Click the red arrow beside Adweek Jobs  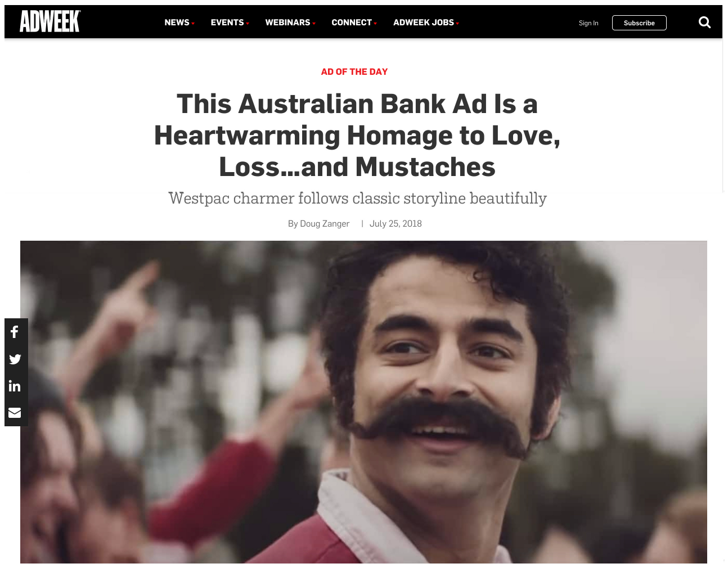457,24
